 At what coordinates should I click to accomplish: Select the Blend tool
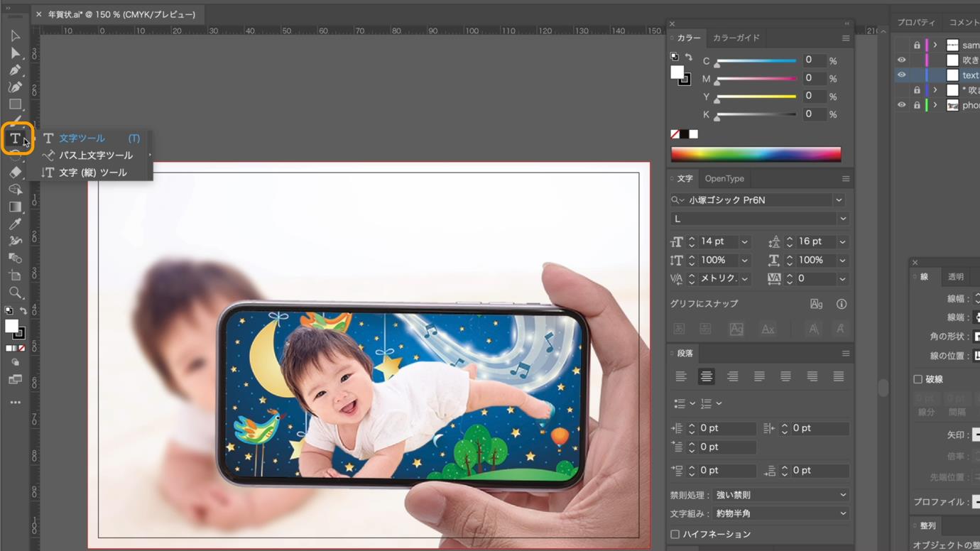[15, 258]
